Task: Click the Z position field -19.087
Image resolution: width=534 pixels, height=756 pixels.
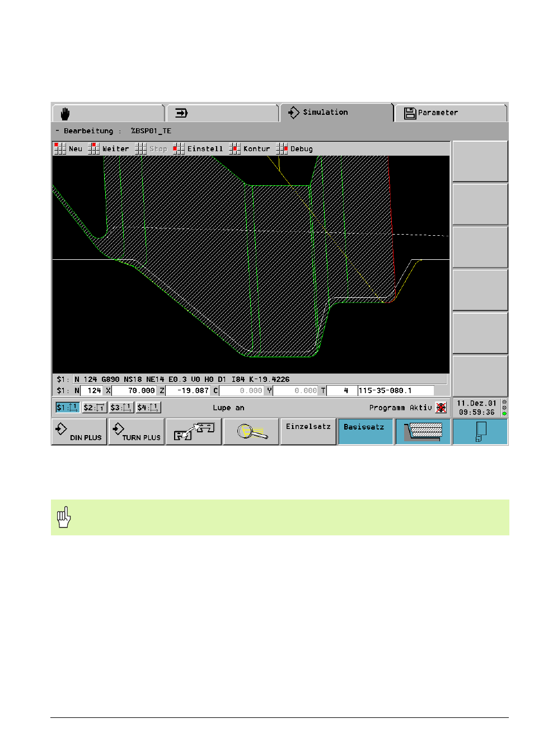Action: point(188,391)
